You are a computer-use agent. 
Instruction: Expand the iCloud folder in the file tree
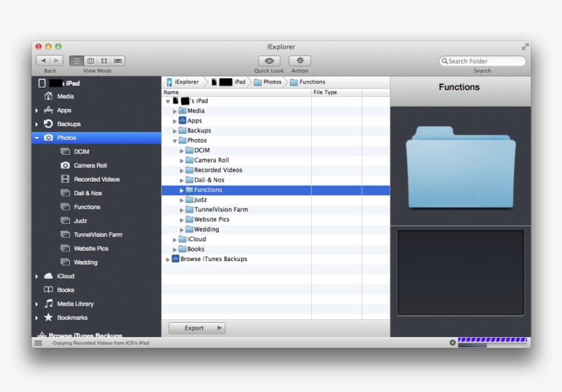click(x=175, y=239)
